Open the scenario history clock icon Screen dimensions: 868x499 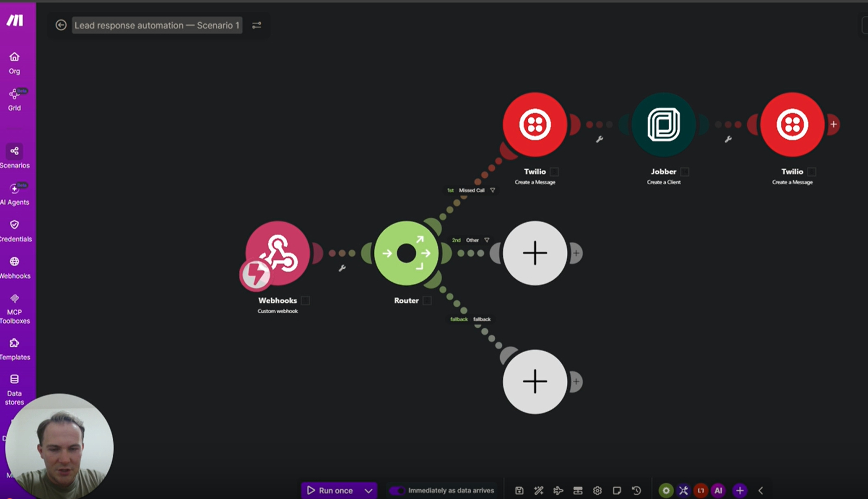[636, 490]
